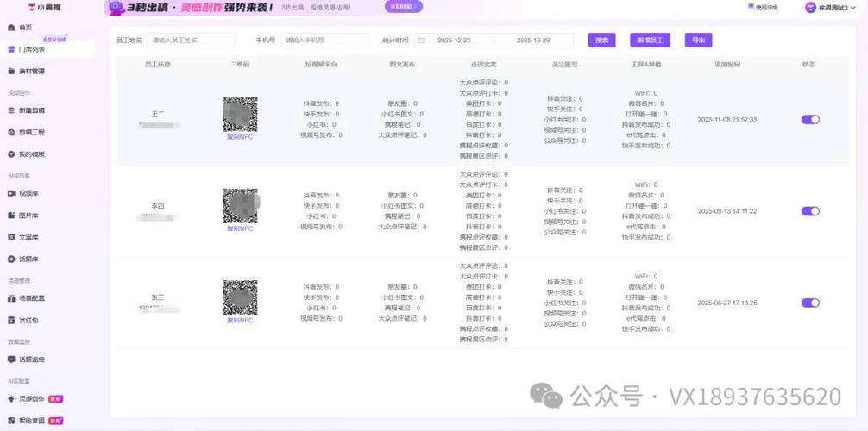This screenshot has width=868, height=431.
Task: Click the camera icon for 视频库
Action: pyautogui.click(x=11, y=194)
